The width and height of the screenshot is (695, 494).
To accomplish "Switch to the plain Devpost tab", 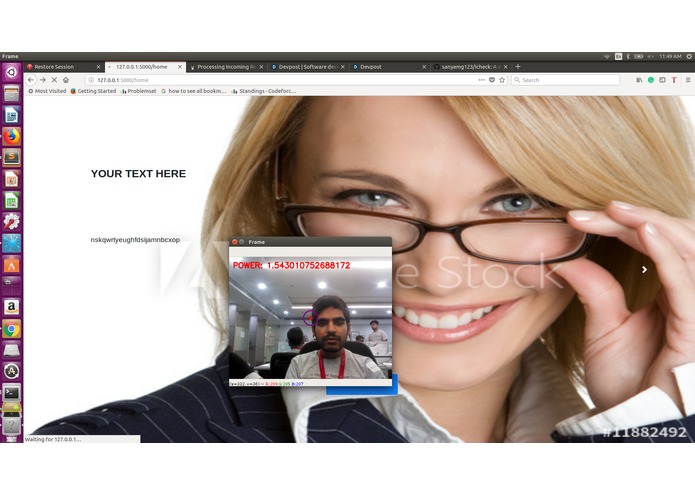I will click(389, 67).
